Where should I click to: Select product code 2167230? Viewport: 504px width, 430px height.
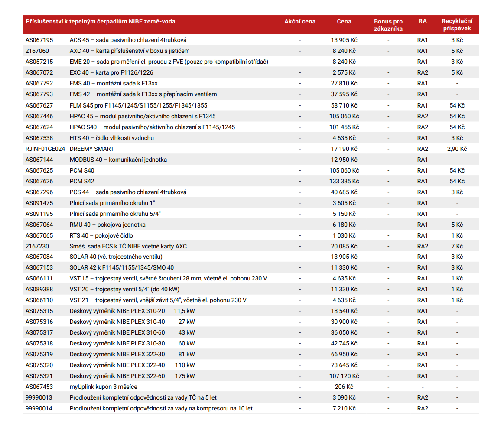click(x=37, y=246)
